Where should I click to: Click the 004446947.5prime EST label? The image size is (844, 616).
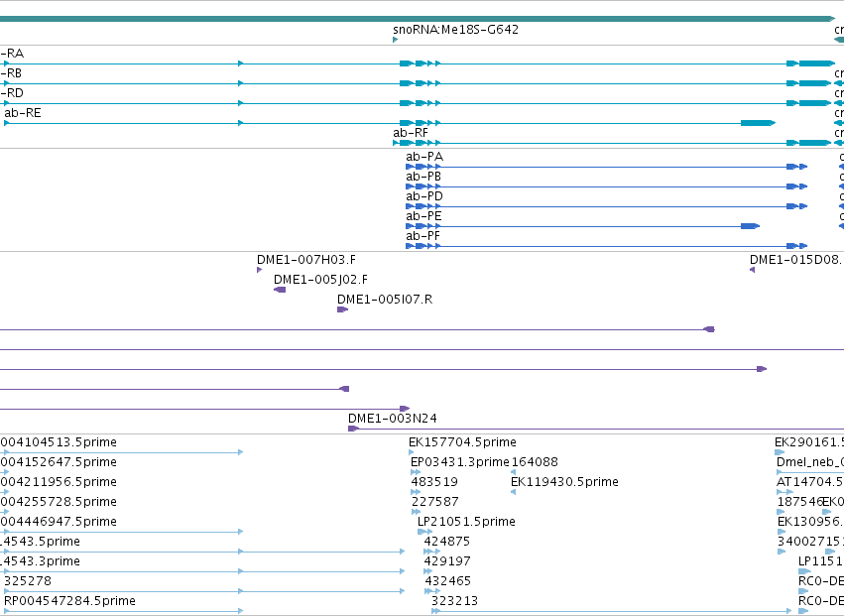tap(59, 523)
